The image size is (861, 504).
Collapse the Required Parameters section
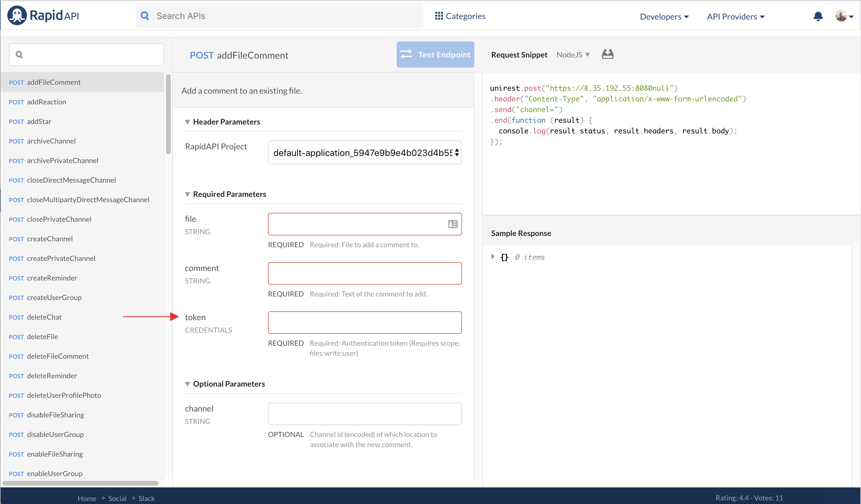[187, 194]
